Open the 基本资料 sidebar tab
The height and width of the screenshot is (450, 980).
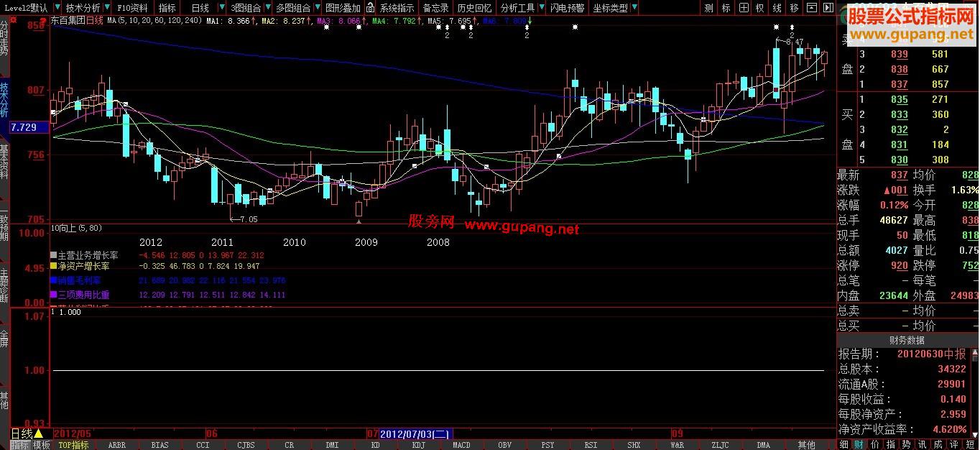(x=4, y=161)
